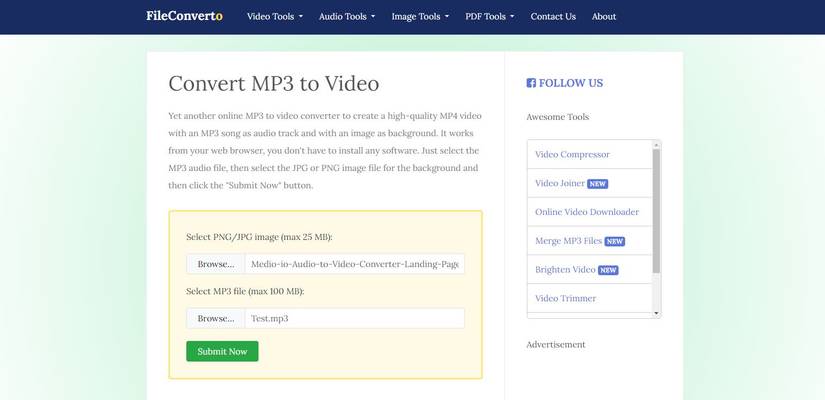Open the Contact Us page
The height and width of the screenshot is (400, 825).
point(553,16)
